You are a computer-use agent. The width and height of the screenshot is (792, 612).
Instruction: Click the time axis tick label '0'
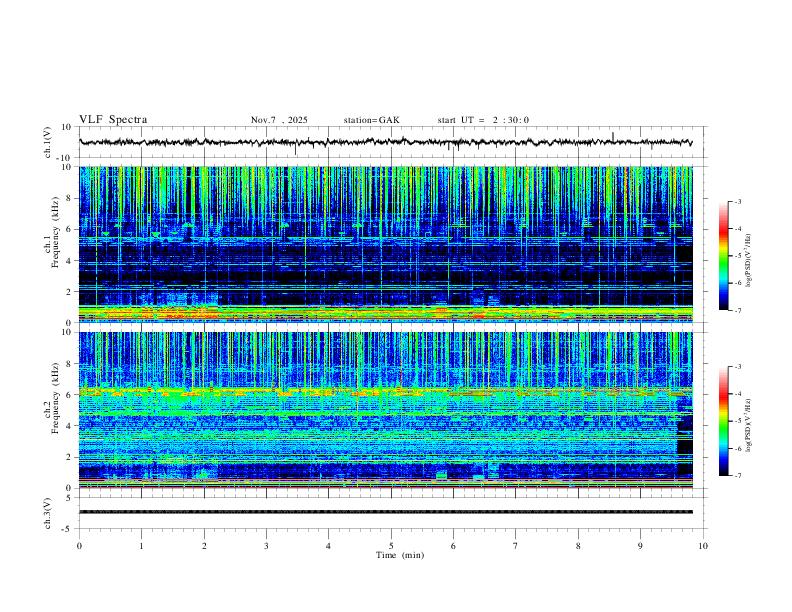[x=79, y=546]
